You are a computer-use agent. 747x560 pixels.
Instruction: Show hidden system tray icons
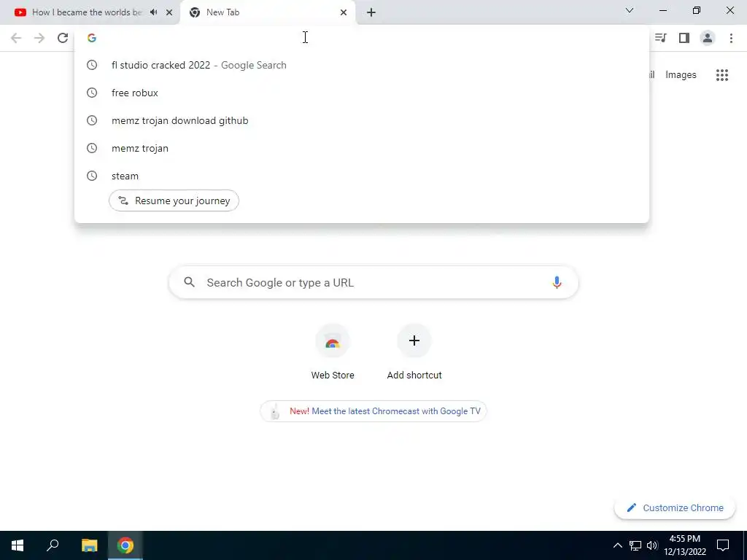617,545
